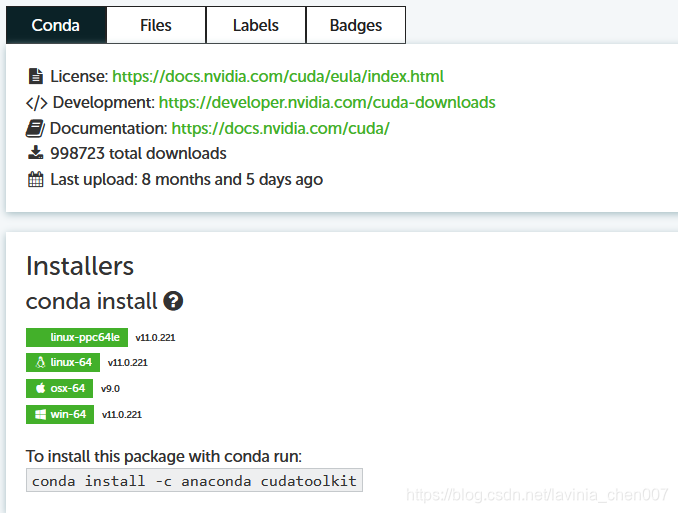Screen dimensions: 678x513
Task: Open conda install help question mark
Action: pyautogui.click(x=173, y=301)
